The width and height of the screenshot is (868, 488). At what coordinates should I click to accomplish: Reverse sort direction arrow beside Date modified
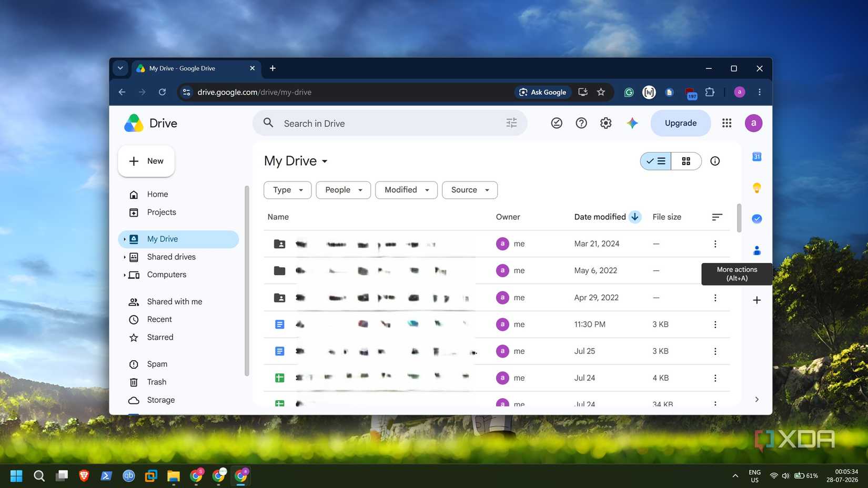pos(635,217)
